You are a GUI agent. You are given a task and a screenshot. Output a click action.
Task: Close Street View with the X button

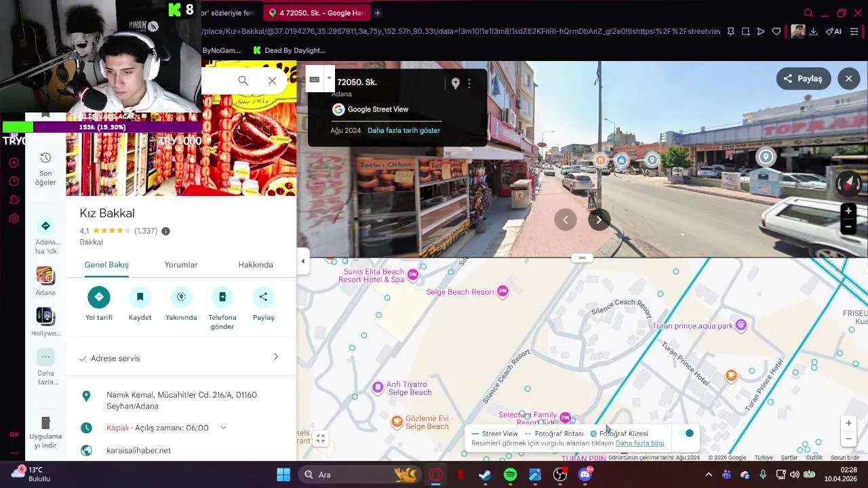pos(848,79)
